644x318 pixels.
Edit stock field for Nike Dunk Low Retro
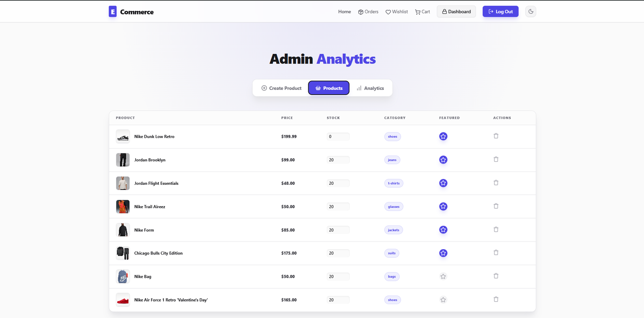coord(338,137)
